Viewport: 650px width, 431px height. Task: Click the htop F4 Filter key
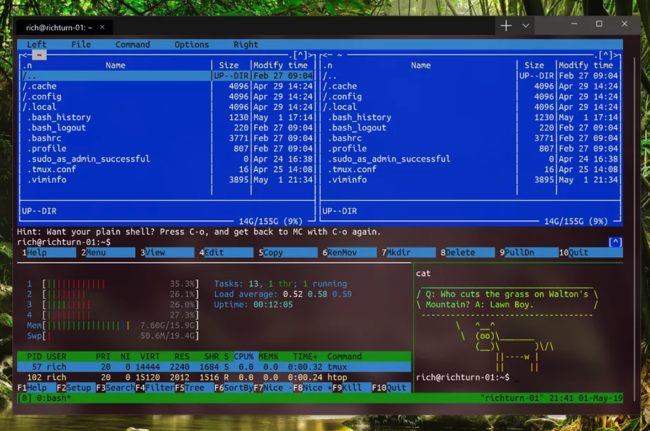155,387
